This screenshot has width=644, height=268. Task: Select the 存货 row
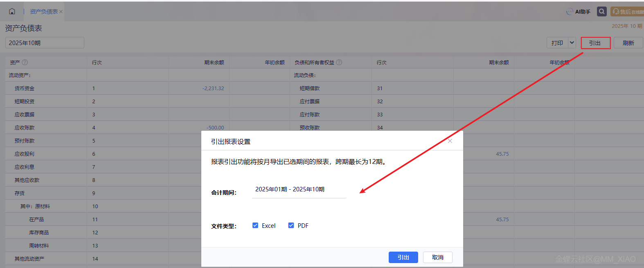click(x=20, y=193)
